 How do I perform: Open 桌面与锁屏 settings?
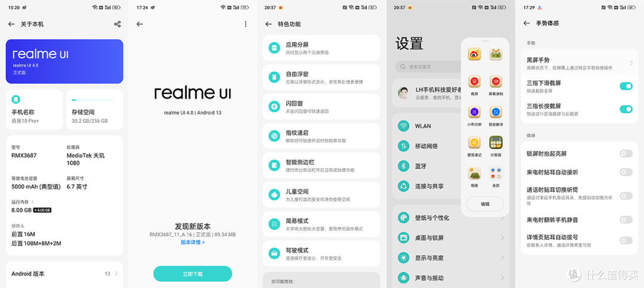click(x=451, y=238)
